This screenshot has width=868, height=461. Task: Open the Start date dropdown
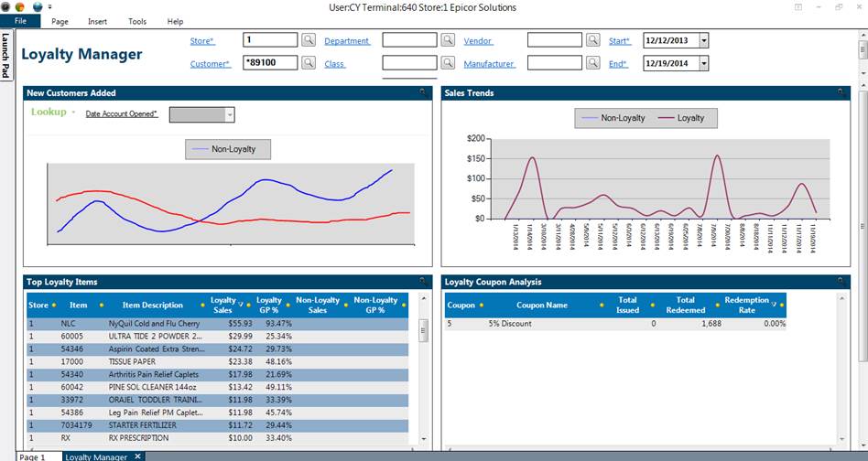(x=703, y=40)
